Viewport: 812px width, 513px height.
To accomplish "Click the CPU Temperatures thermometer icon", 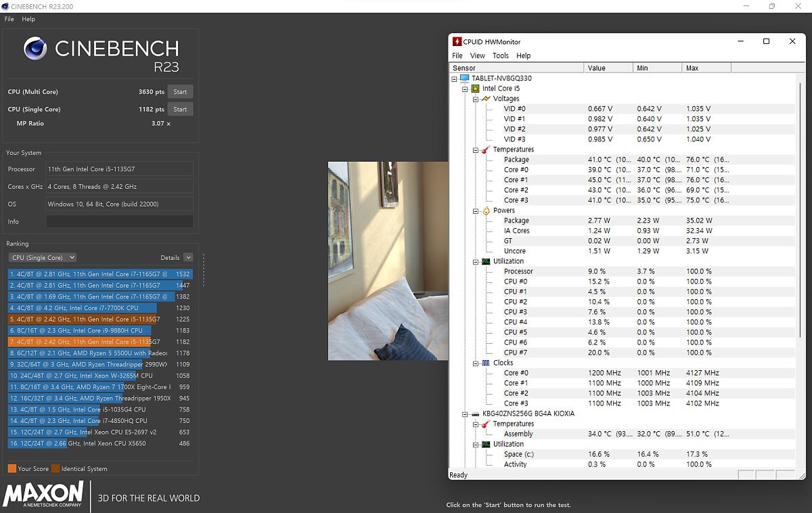I will click(x=486, y=150).
